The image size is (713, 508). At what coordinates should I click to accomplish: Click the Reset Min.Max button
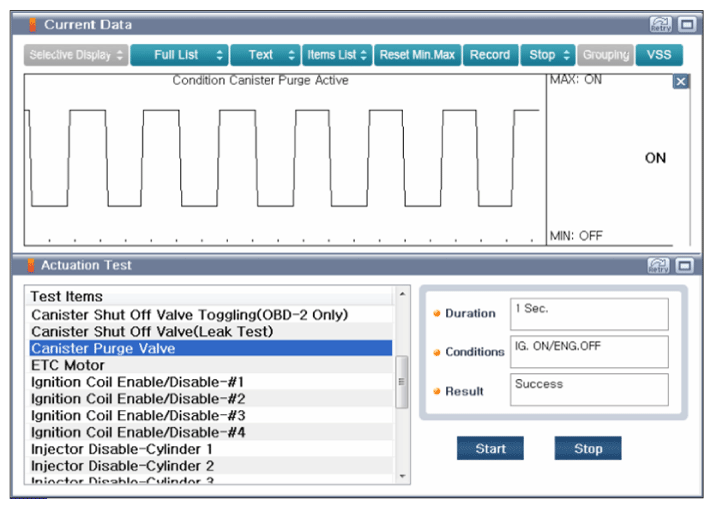tap(418, 55)
